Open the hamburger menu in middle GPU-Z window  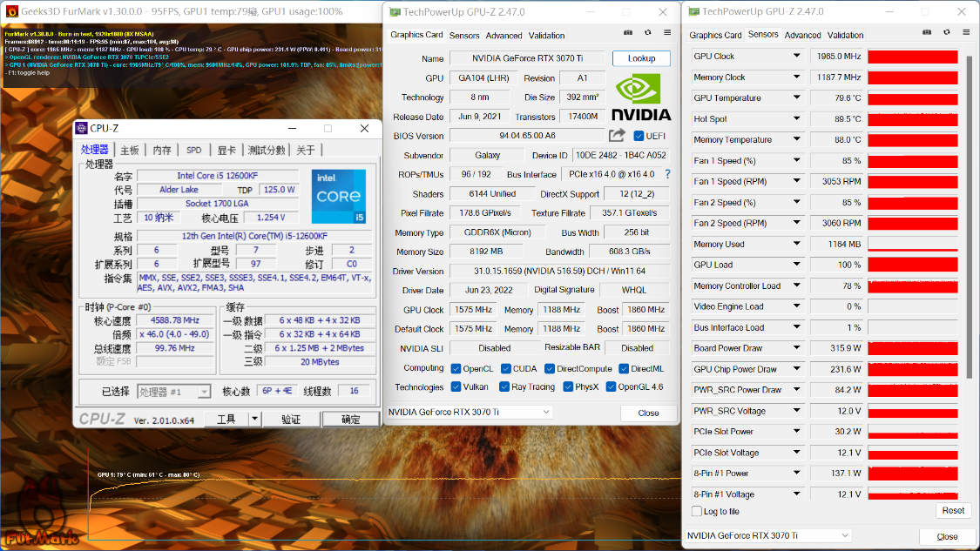pos(667,32)
